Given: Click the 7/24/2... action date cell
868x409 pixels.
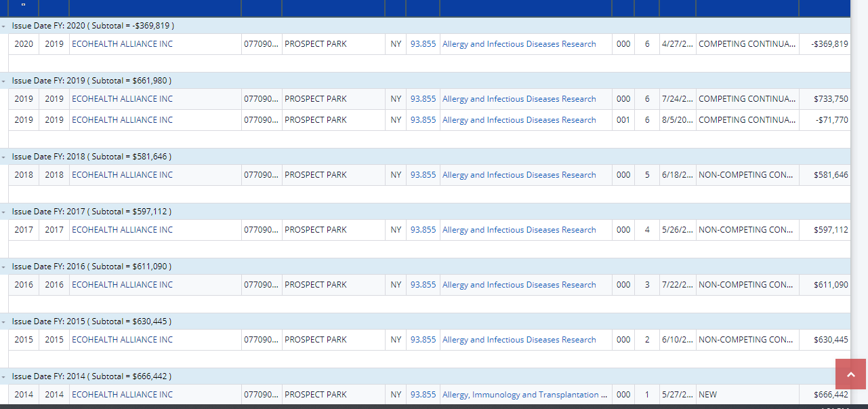Looking at the screenshot, I should tap(678, 99).
